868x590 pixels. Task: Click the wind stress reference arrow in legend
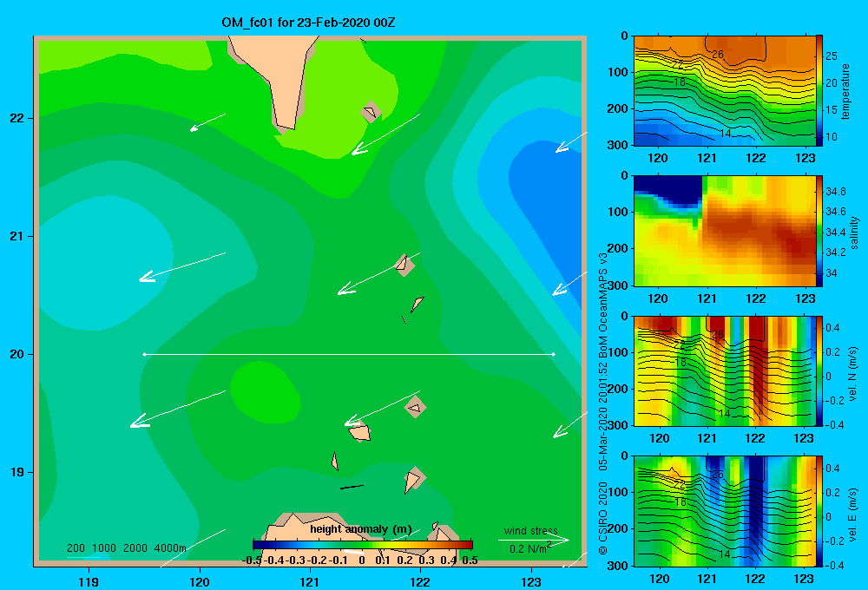(534, 540)
